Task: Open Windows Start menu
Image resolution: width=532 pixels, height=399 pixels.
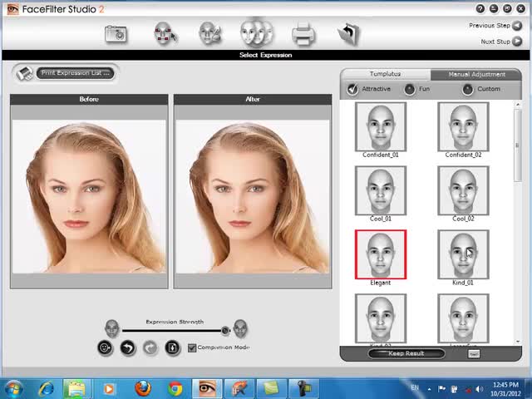Action: 13,388
